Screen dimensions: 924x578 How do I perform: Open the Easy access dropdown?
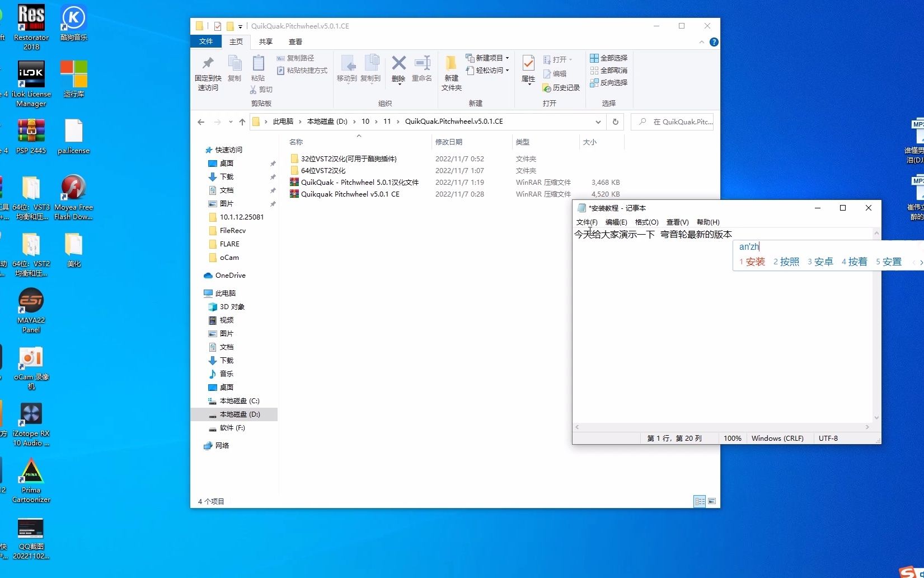[x=487, y=70]
